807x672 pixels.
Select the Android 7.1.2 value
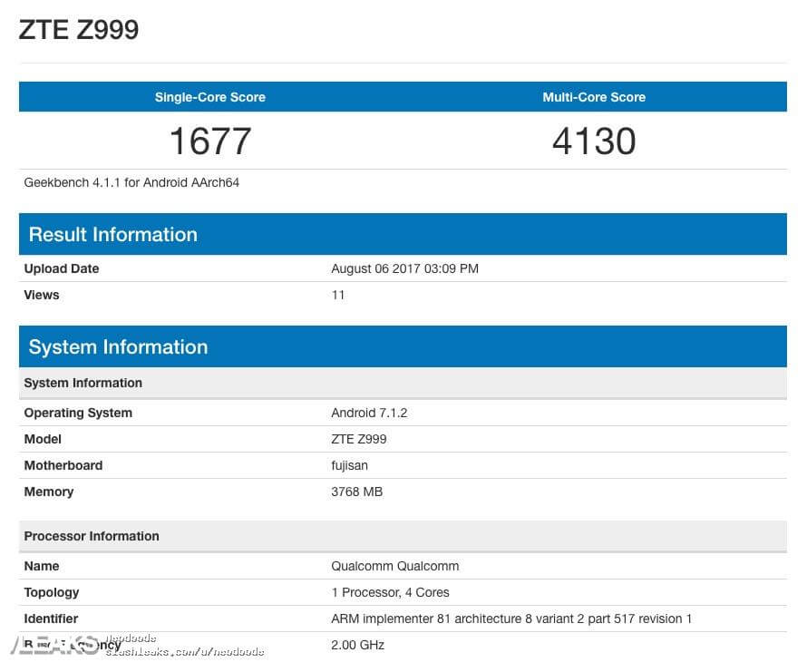pos(369,413)
